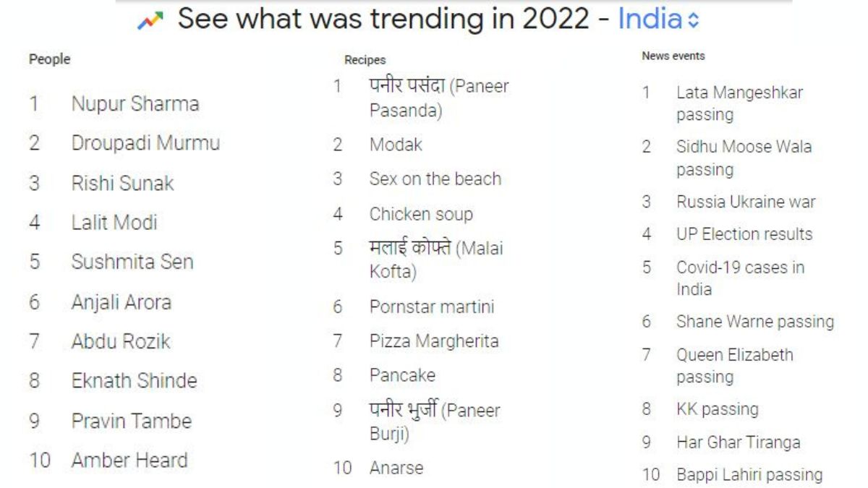The image size is (868, 488).
Task: Click Nupur Sharma in People list
Action: tap(135, 104)
